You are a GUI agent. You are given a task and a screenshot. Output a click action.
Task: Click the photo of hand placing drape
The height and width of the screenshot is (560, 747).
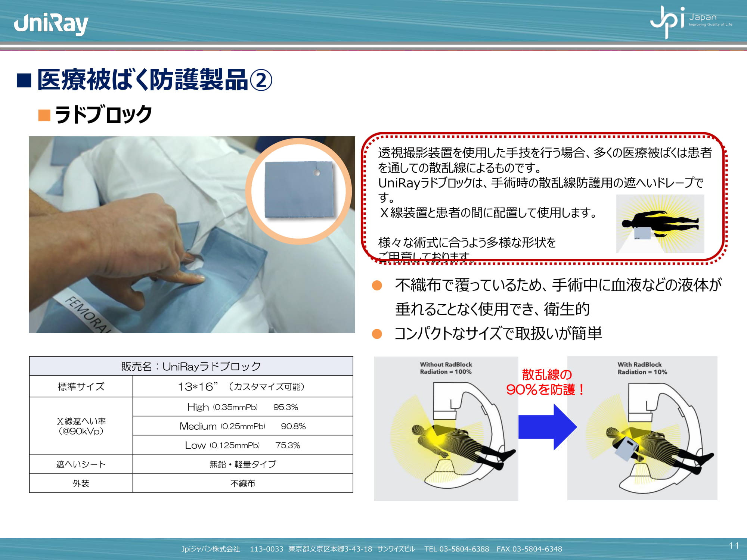tap(192, 234)
